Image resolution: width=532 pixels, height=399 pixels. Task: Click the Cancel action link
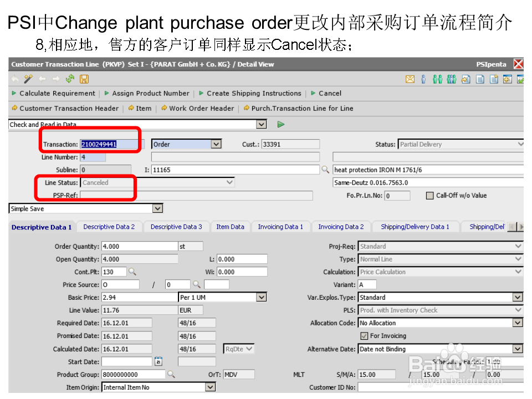pos(329,93)
